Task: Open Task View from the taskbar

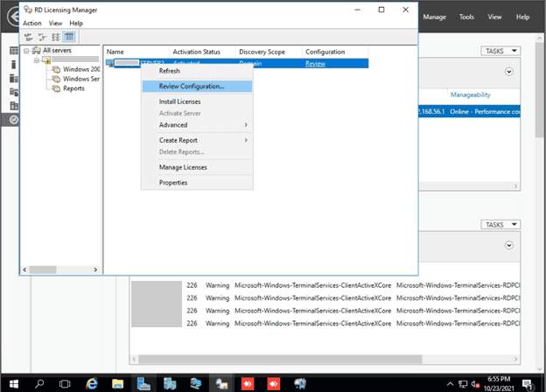Action: click(65, 383)
